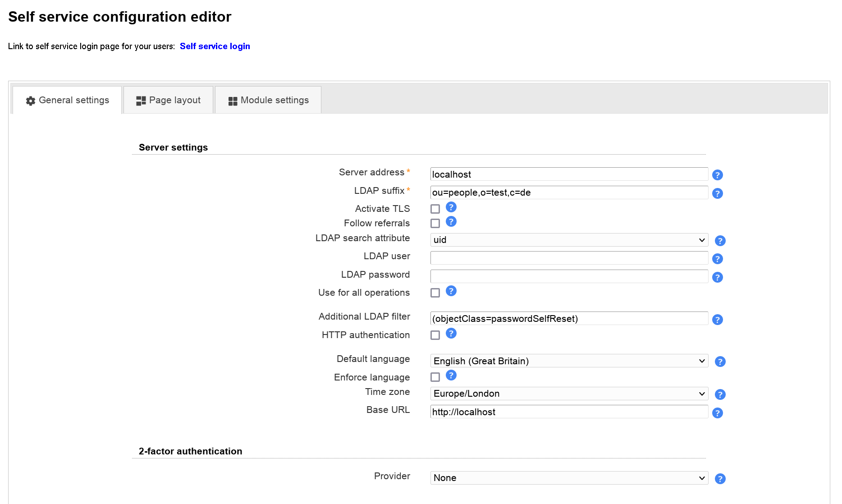Image resolution: width=842 pixels, height=504 pixels.
Task: Enable the Activate TLS checkbox
Action: coord(435,209)
